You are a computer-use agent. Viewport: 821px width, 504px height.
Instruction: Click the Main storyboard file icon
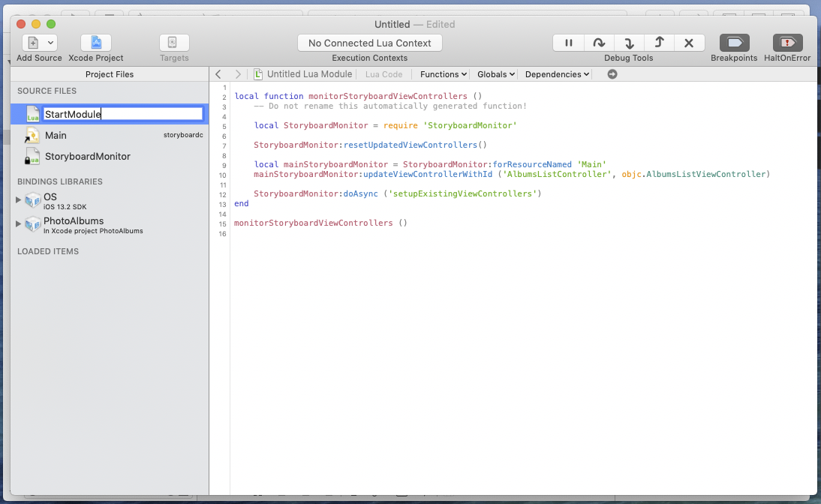coord(32,136)
